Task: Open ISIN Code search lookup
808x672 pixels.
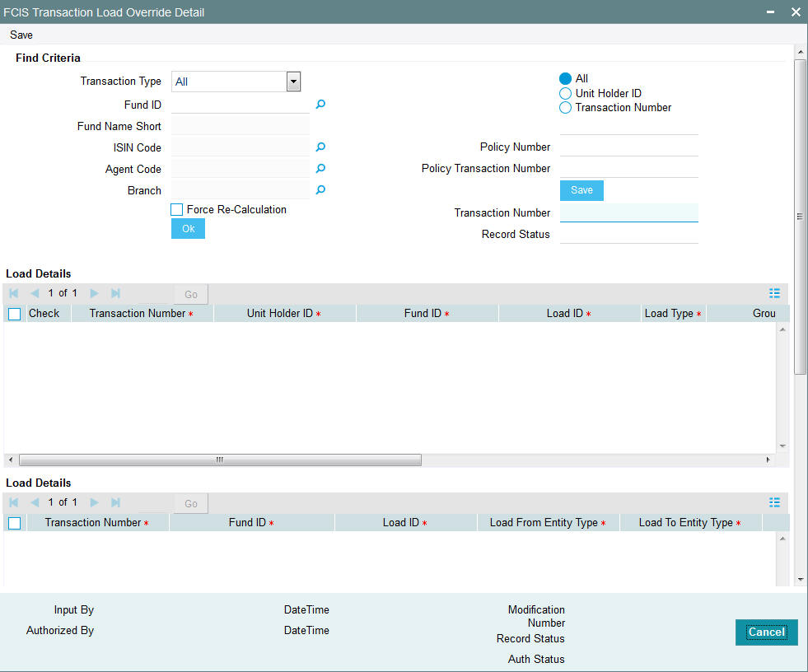Action: coord(320,147)
